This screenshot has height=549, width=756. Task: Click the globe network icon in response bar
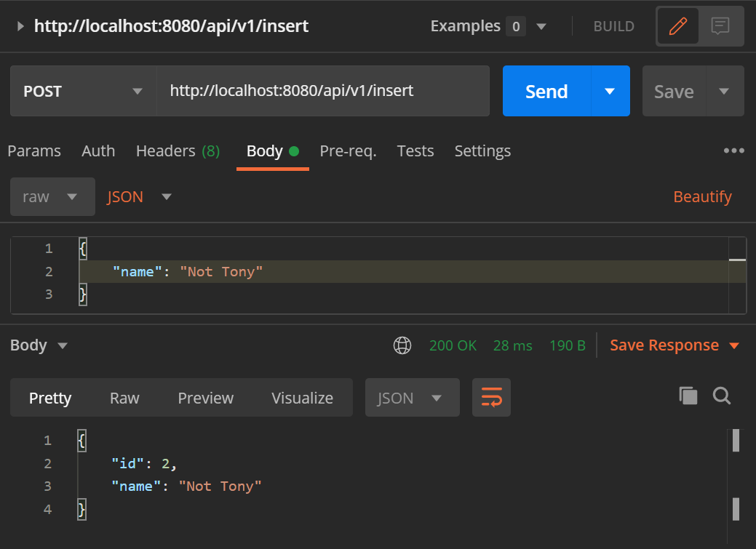[402, 345]
